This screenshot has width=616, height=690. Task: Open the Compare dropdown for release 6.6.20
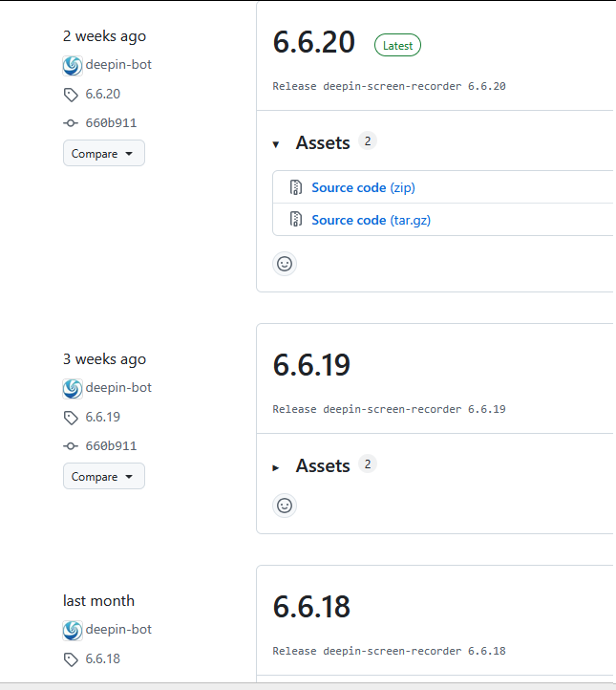point(104,153)
